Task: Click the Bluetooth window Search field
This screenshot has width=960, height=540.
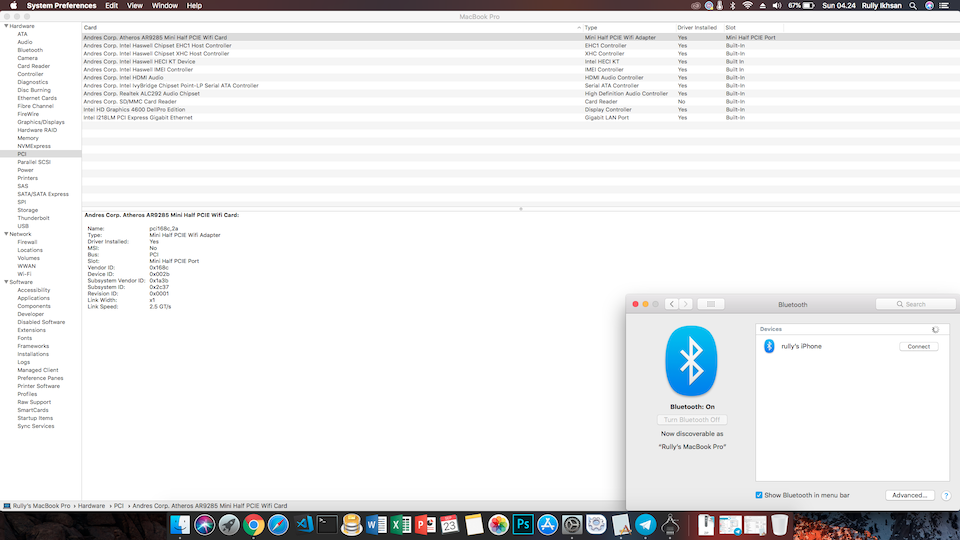Action: pyautogui.click(x=915, y=304)
